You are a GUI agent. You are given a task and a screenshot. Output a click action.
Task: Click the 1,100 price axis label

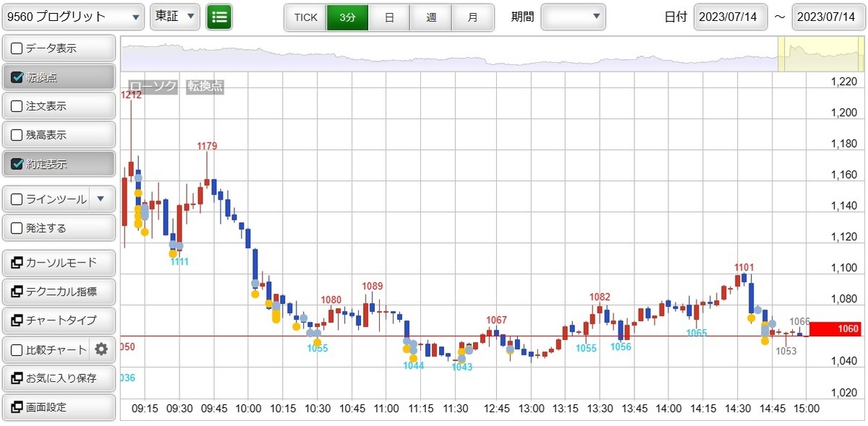844,268
